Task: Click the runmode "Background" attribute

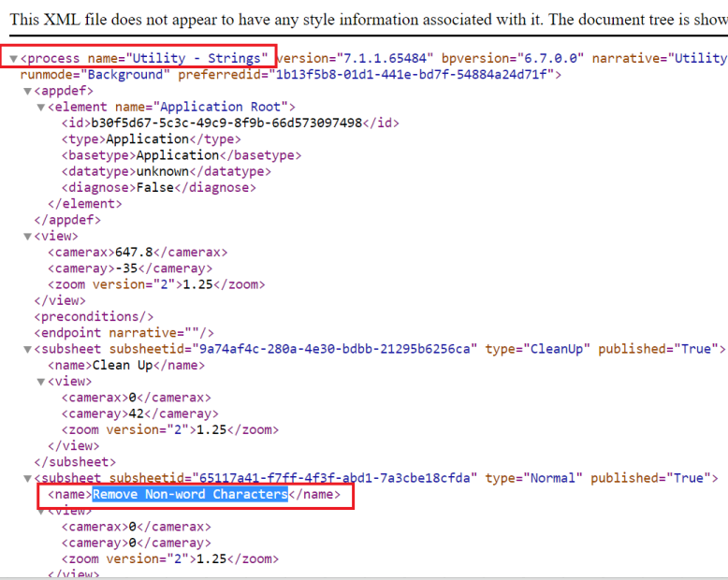Action: [x=95, y=75]
